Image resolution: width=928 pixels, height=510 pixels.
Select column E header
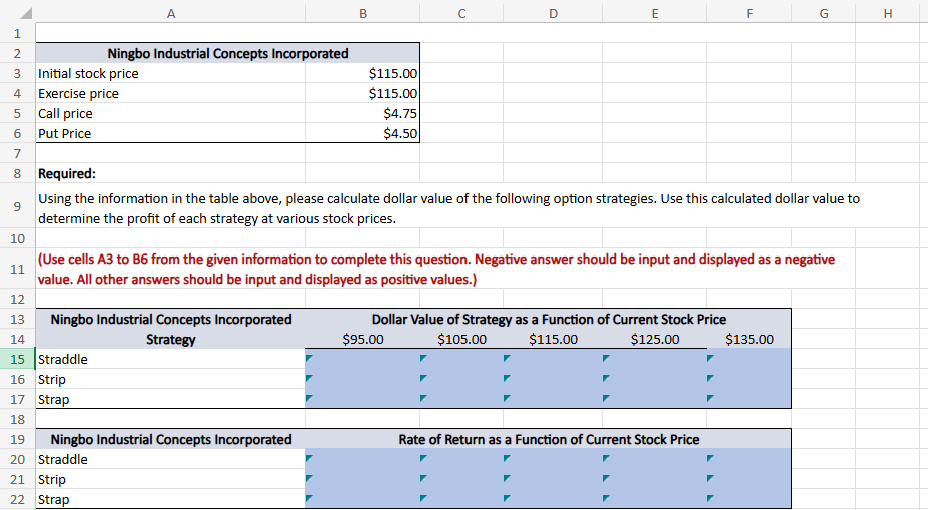(654, 13)
